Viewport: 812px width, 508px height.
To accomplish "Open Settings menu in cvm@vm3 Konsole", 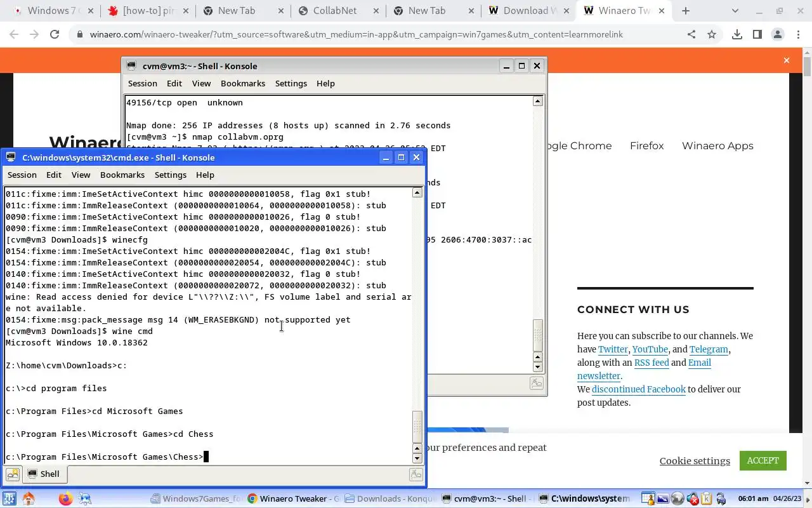I will (x=291, y=83).
